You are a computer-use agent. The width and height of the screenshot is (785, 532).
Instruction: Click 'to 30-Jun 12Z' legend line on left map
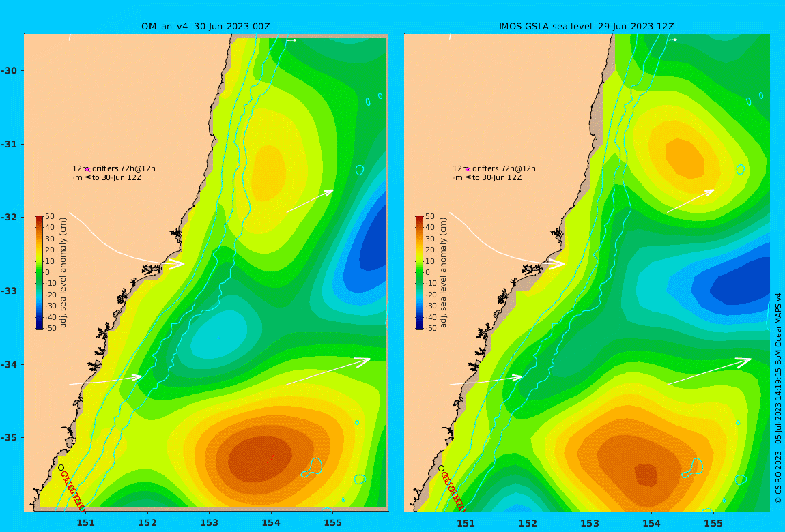click(108, 177)
